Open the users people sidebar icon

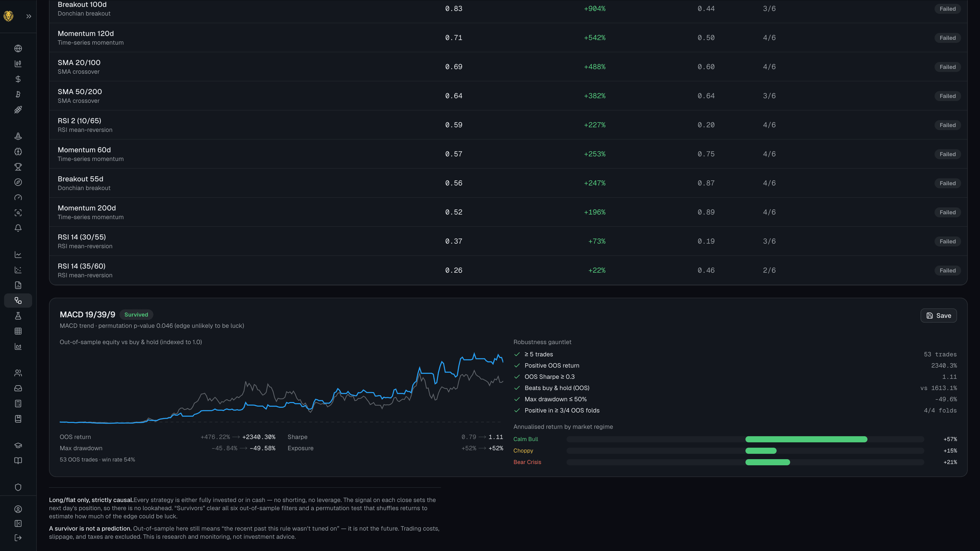(x=18, y=373)
